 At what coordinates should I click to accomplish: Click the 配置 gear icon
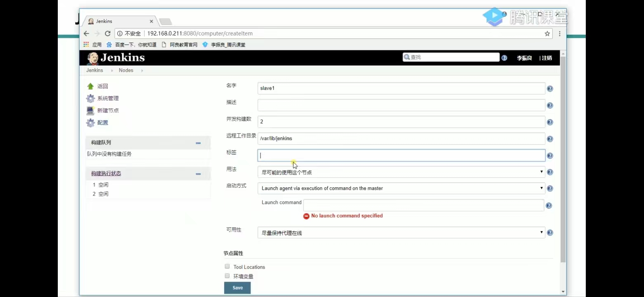(x=90, y=123)
